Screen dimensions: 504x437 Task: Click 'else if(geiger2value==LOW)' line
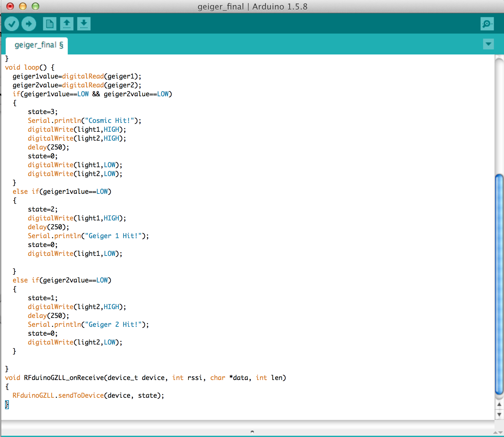coord(62,280)
